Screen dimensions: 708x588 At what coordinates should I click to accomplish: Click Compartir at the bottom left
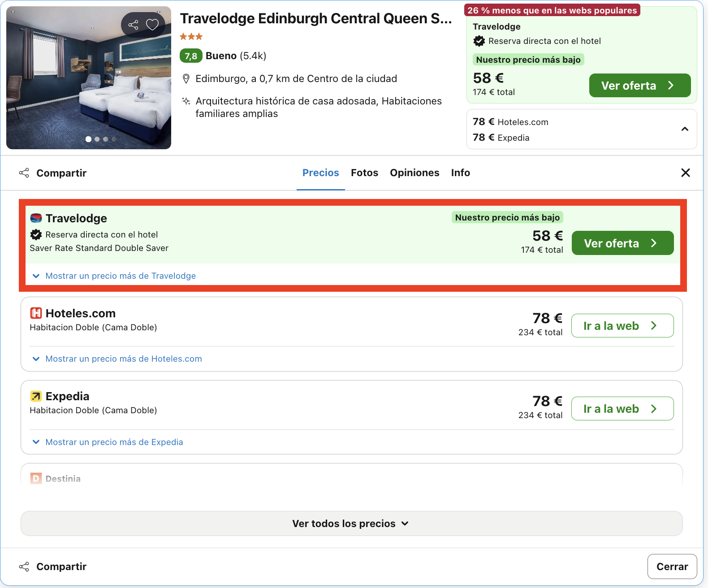click(53, 566)
